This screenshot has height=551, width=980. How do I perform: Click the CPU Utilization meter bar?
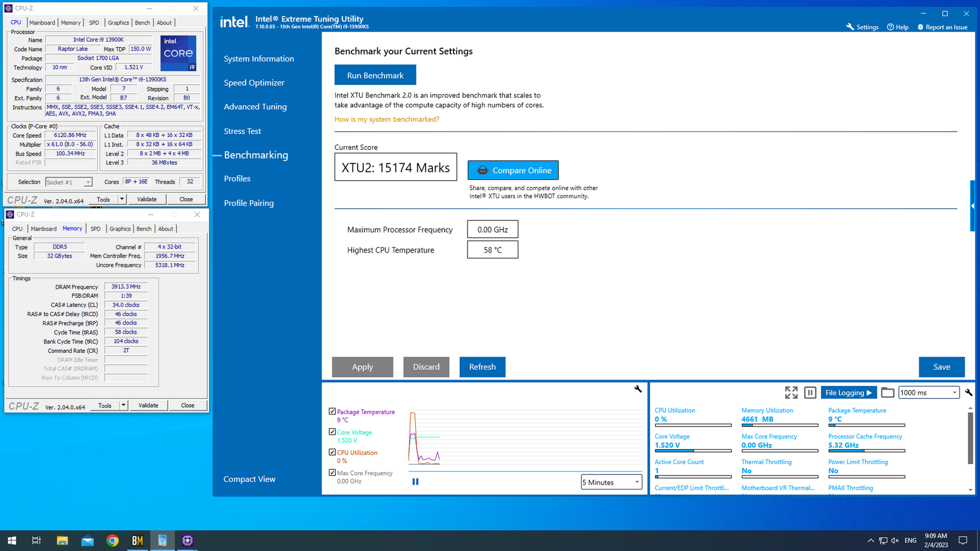[693, 425]
